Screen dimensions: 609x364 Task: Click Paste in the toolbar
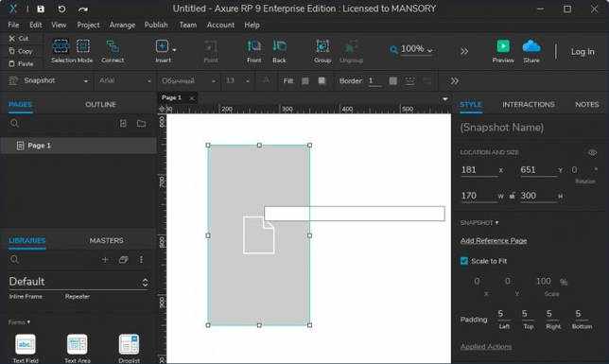point(22,63)
